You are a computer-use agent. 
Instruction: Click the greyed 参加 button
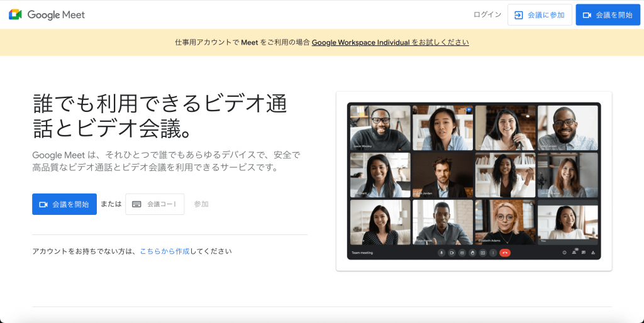201,204
